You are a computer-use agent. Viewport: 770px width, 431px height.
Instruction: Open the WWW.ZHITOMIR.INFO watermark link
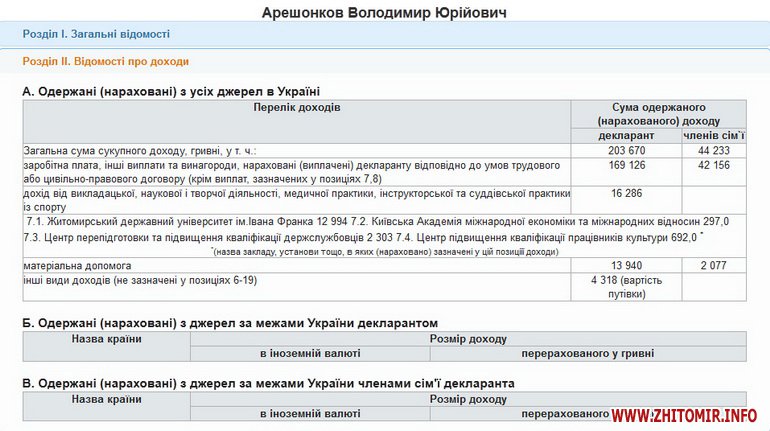[684, 415]
